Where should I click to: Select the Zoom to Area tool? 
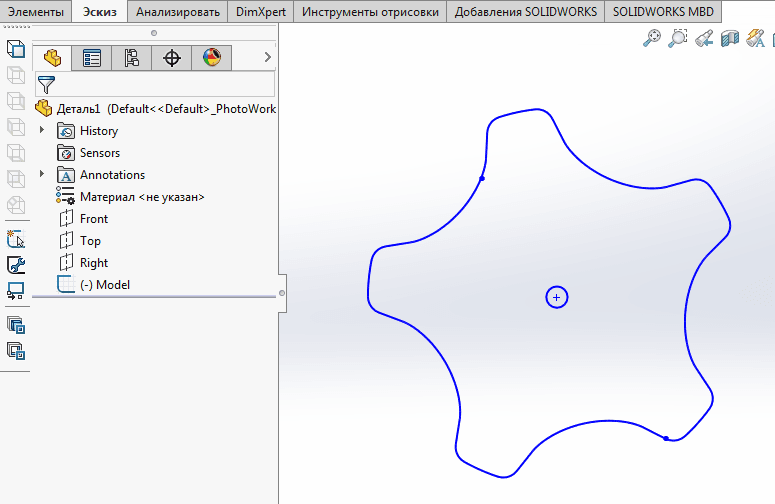679,38
